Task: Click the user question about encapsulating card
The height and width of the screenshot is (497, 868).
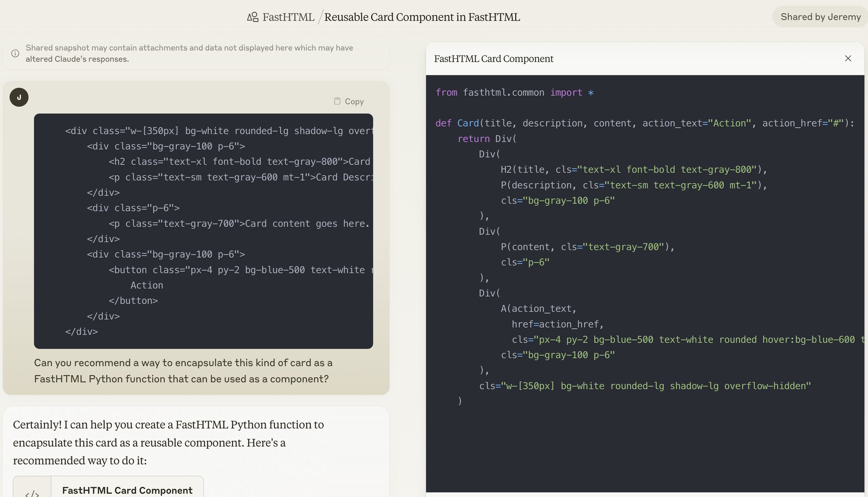Action: pos(183,371)
